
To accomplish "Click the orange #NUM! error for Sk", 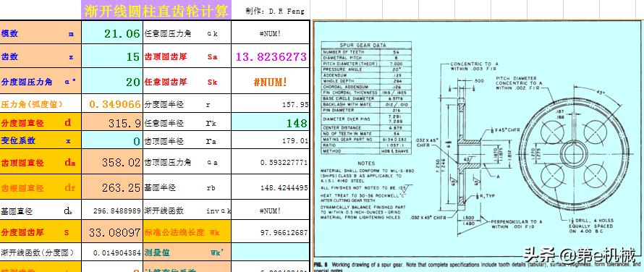I will (x=270, y=81).
